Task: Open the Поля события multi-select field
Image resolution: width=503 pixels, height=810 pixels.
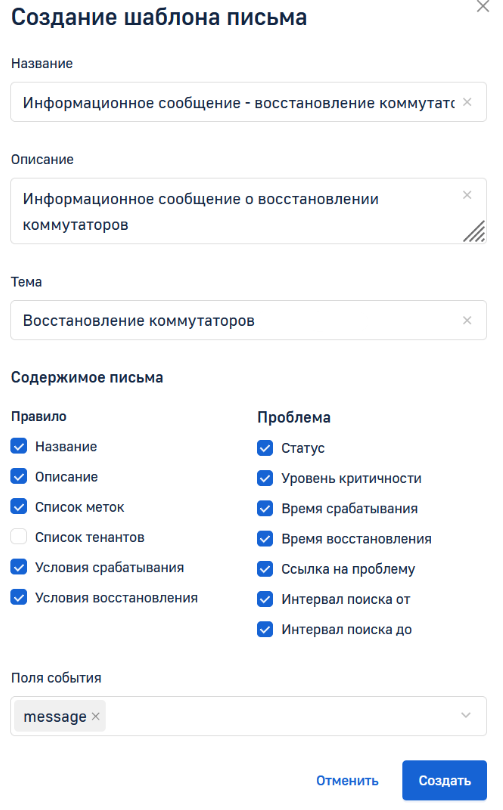Action: click(x=248, y=716)
